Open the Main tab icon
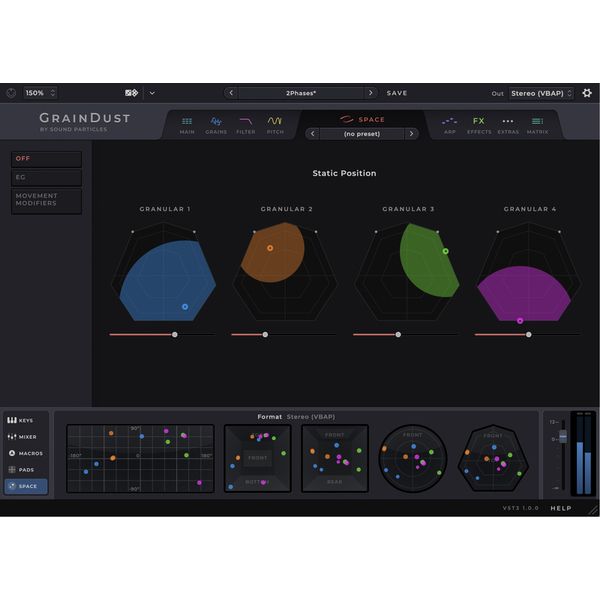 coord(187,125)
